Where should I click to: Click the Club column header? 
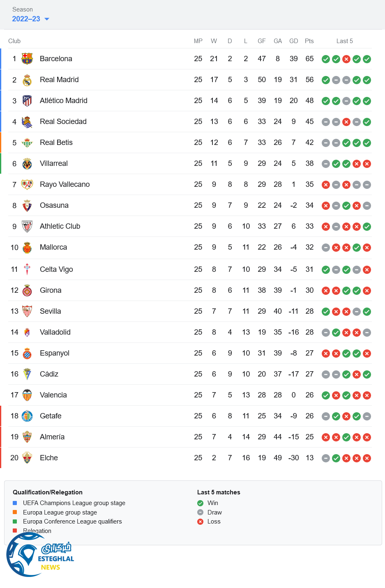(x=14, y=41)
